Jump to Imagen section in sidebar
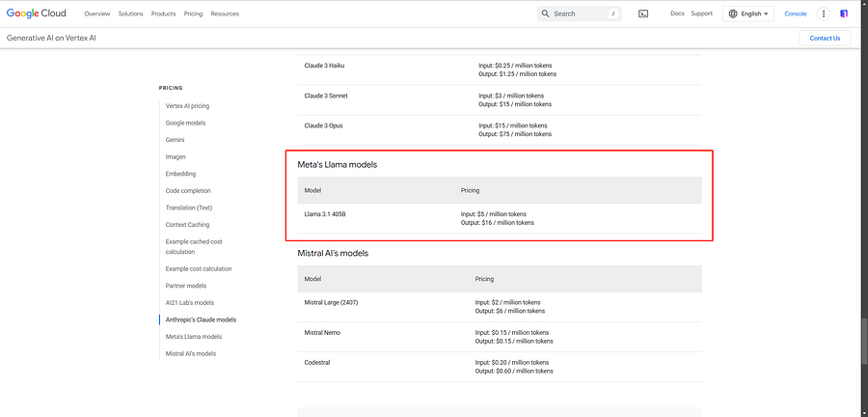Screen dimensions: 868x417 tap(176, 156)
